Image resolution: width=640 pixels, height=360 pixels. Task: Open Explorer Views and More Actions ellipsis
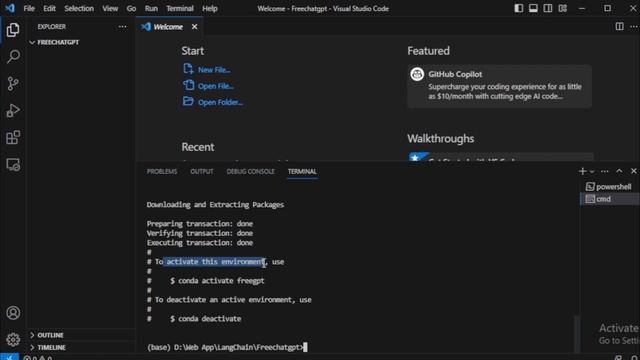click(122, 27)
